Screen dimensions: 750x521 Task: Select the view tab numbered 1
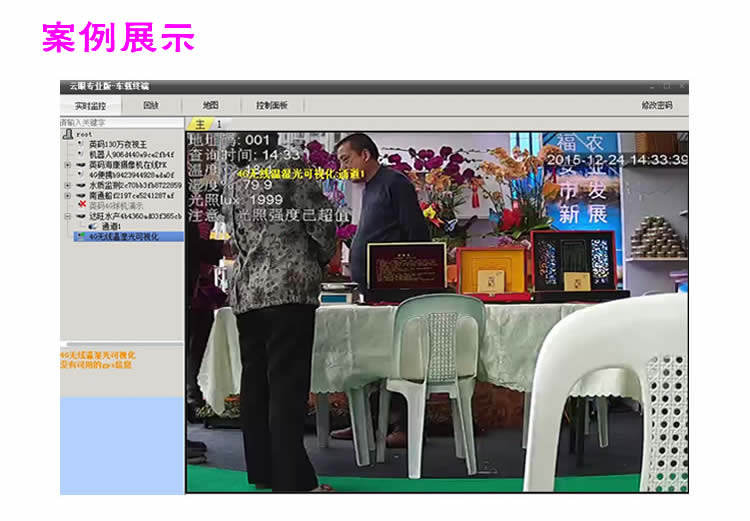click(x=219, y=124)
